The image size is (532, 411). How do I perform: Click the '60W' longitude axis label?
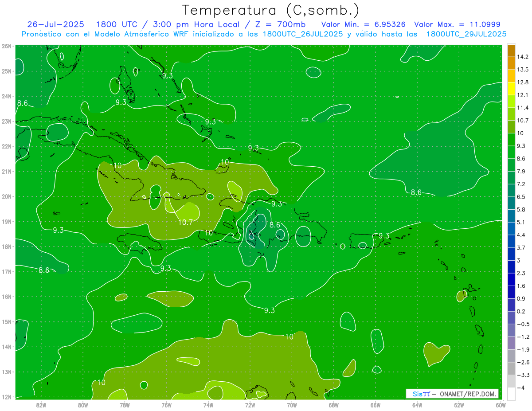[x=501, y=404]
